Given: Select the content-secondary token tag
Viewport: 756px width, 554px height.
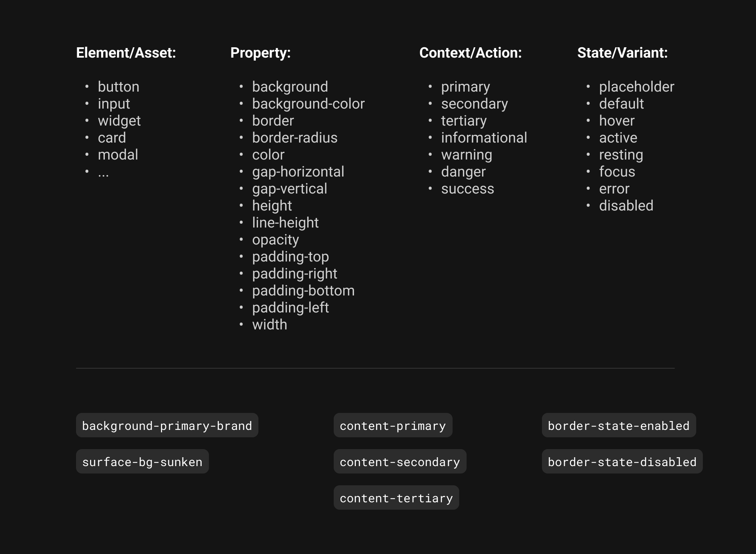Looking at the screenshot, I should tap(400, 461).
